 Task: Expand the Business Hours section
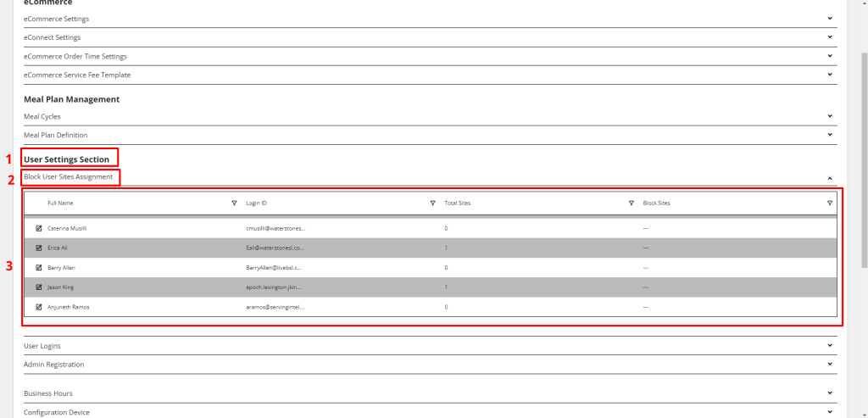point(829,393)
